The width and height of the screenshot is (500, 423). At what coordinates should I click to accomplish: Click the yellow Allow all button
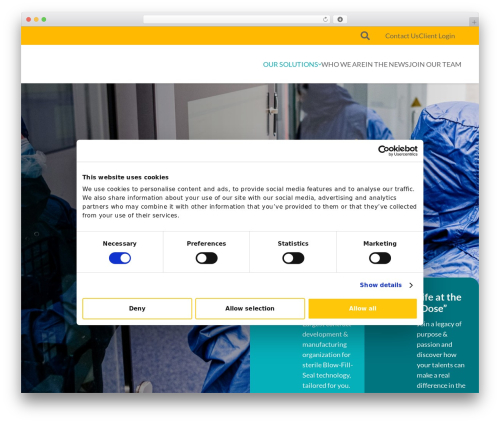click(363, 308)
